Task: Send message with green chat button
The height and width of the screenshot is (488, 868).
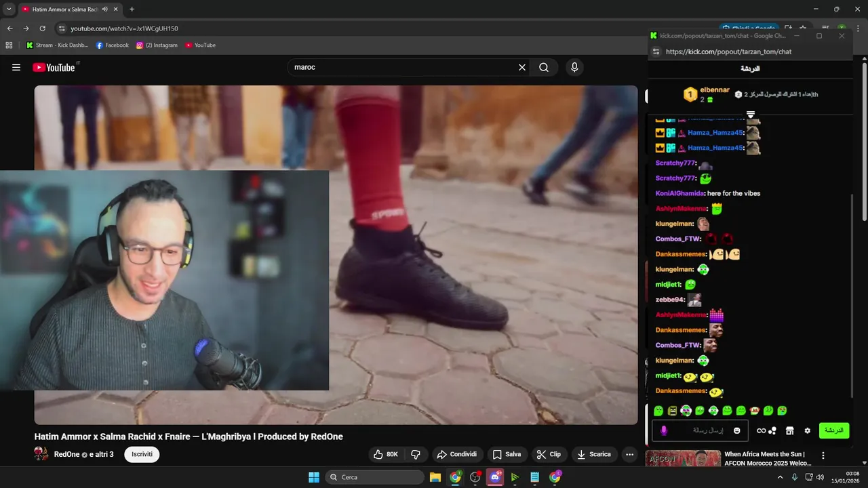Action: tap(834, 430)
